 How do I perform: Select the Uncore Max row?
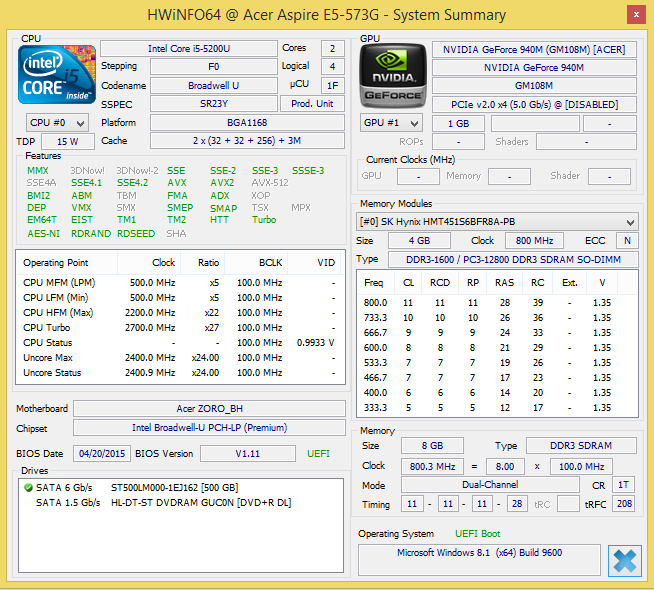pyautogui.click(x=180, y=358)
